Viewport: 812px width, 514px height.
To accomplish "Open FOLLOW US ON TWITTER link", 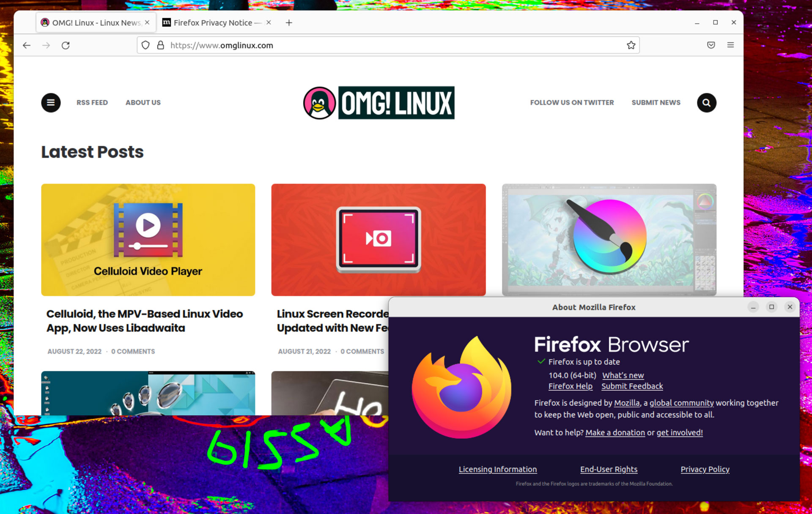I will coord(572,103).
